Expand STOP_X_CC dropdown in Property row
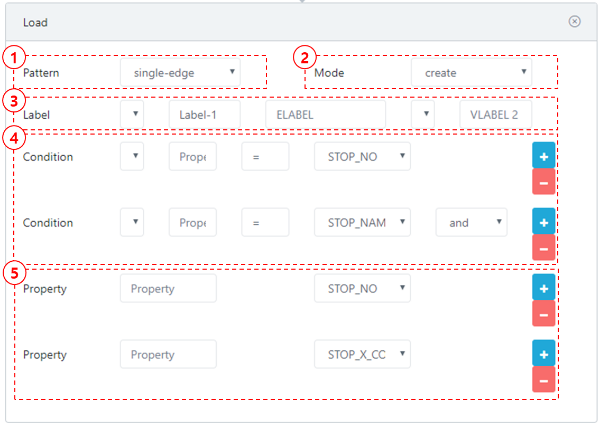The image size is (600, 426). (x=361, y=355)
